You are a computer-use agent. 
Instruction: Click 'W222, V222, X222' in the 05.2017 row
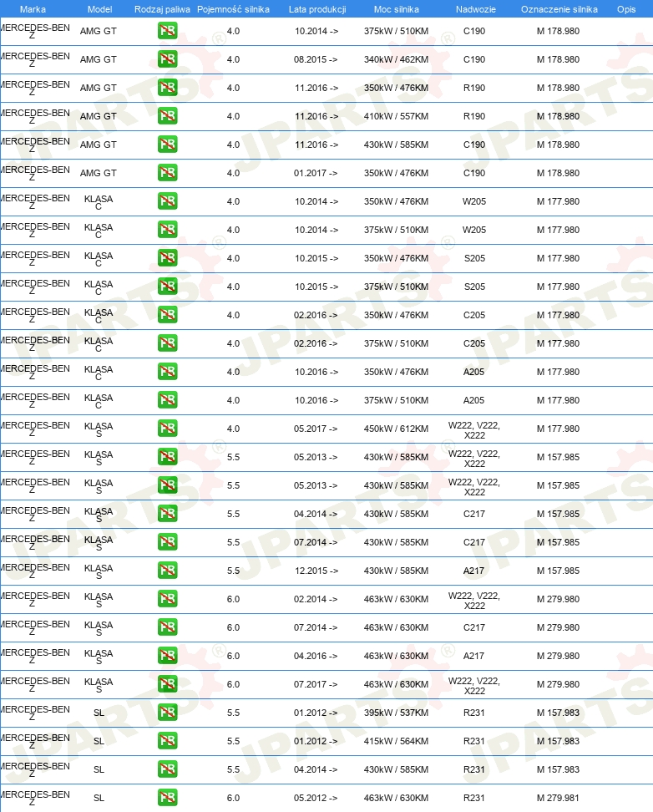[x=474, y=430]
